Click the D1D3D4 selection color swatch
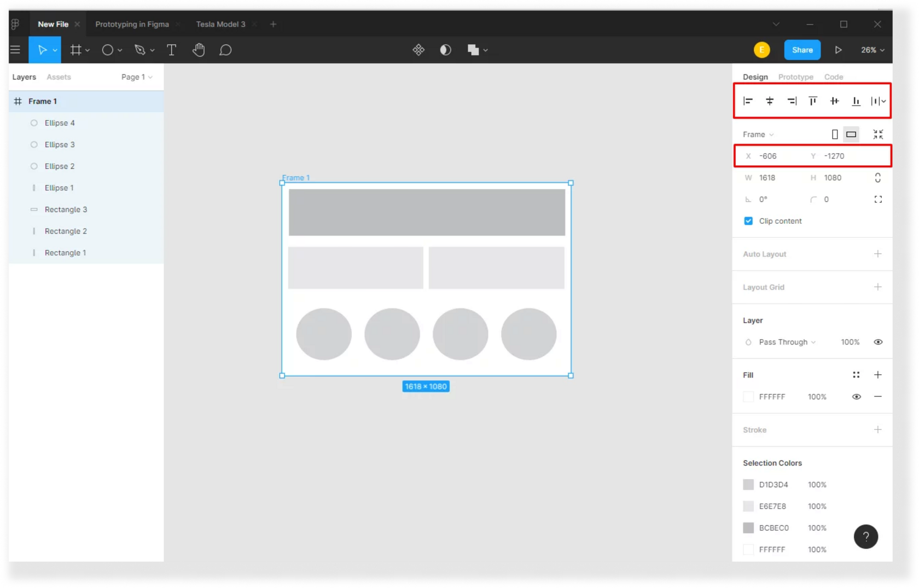Viewport: 919px width, 588px height. (748, 485)
